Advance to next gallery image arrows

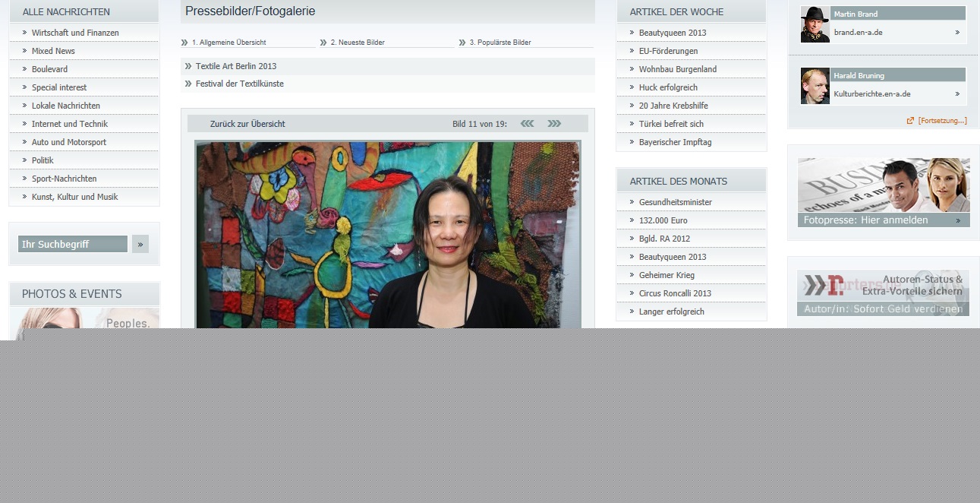click(x=554, y=123)
